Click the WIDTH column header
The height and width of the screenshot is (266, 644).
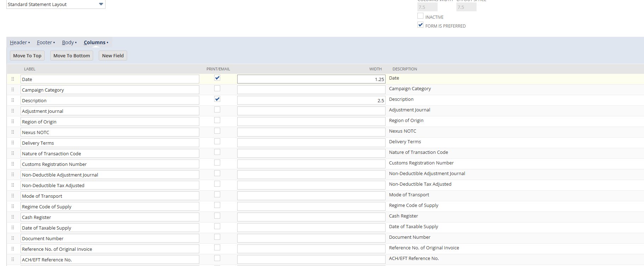[375, 69]
